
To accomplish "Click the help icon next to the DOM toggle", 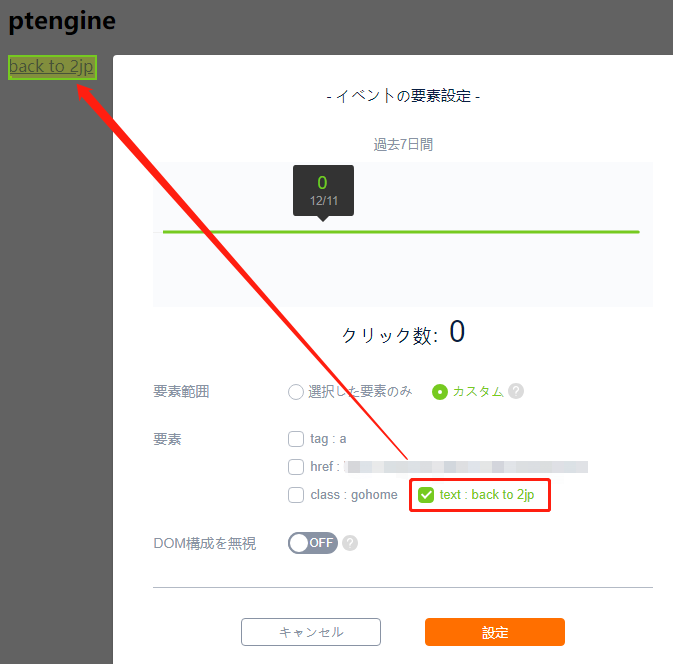I will pyautogui.click(x=350, y=543).
